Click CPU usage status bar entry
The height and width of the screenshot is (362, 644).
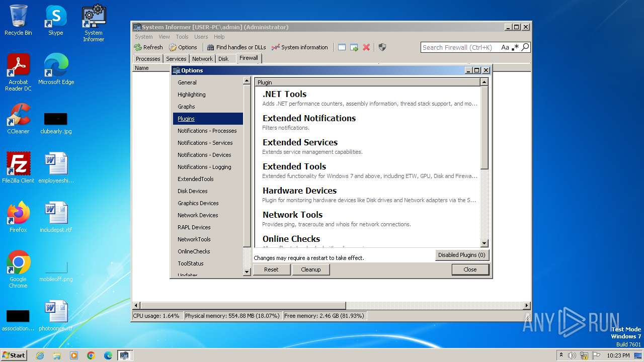pos(156,316)
